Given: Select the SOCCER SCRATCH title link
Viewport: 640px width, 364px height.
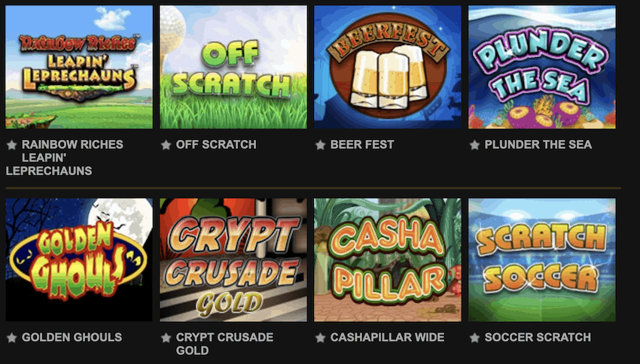Looking at the screenshot, I should coord(538,338).
